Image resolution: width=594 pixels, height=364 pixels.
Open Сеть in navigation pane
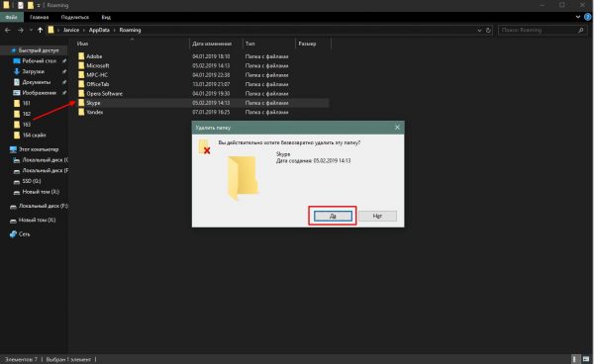click(x=24, y=234)
